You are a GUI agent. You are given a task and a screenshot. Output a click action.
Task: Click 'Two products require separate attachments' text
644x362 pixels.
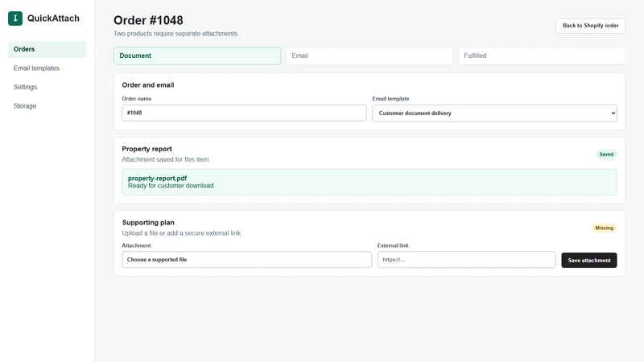point(175,34)
